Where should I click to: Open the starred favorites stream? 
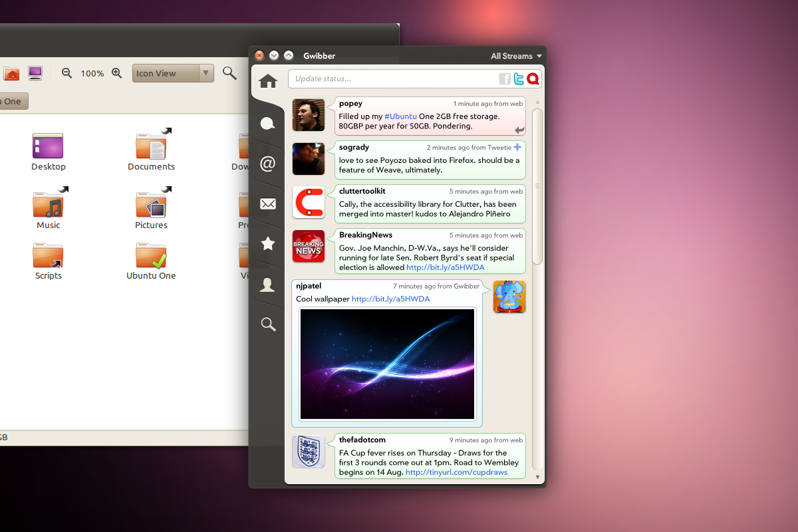[x=268, y=244]
